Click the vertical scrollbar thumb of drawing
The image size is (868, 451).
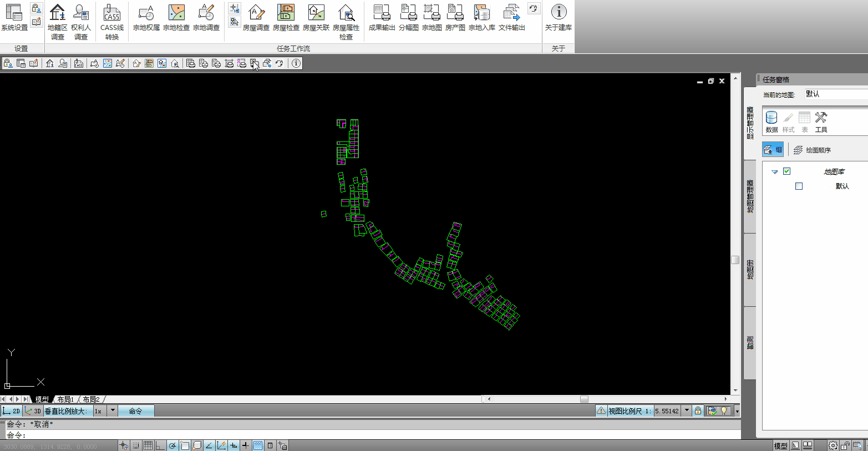(x=735, y=260)
